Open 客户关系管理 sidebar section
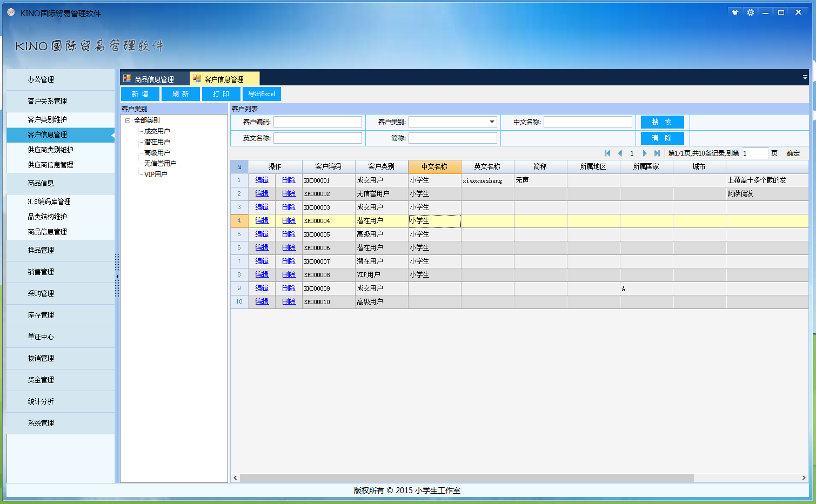Screen dimensions: 816x504 pyautogui.click(x=61, y=101)
